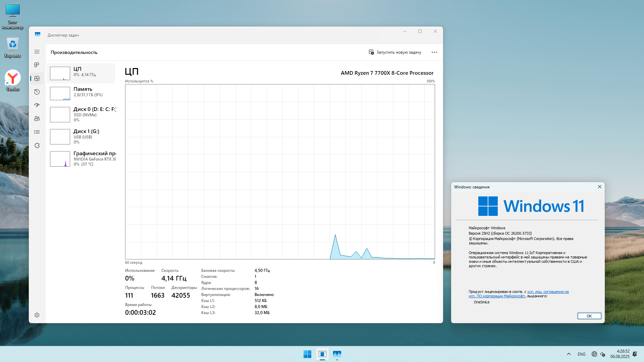This screenshot has height=362, width=644.
Task: Select the Performance page icon in sidebar
Action: [37, 78]
